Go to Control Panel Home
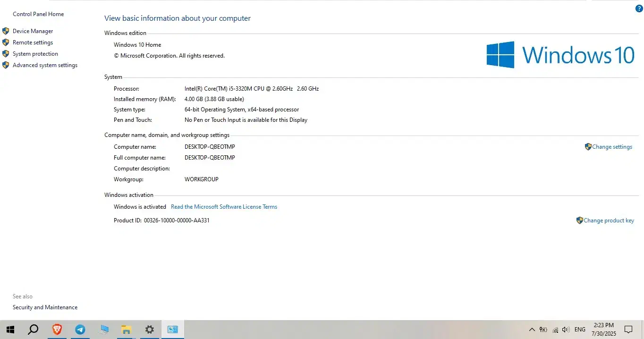 point(38,14)
